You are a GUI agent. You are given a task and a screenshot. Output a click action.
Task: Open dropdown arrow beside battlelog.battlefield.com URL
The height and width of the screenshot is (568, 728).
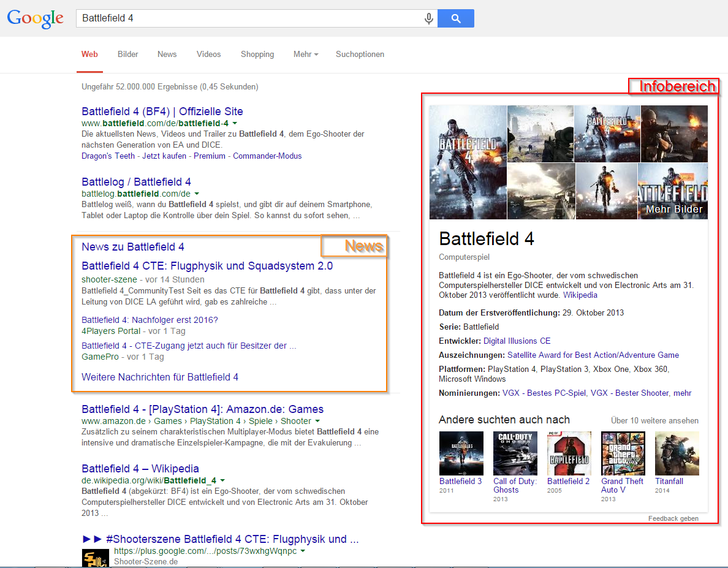pos(197,194)
